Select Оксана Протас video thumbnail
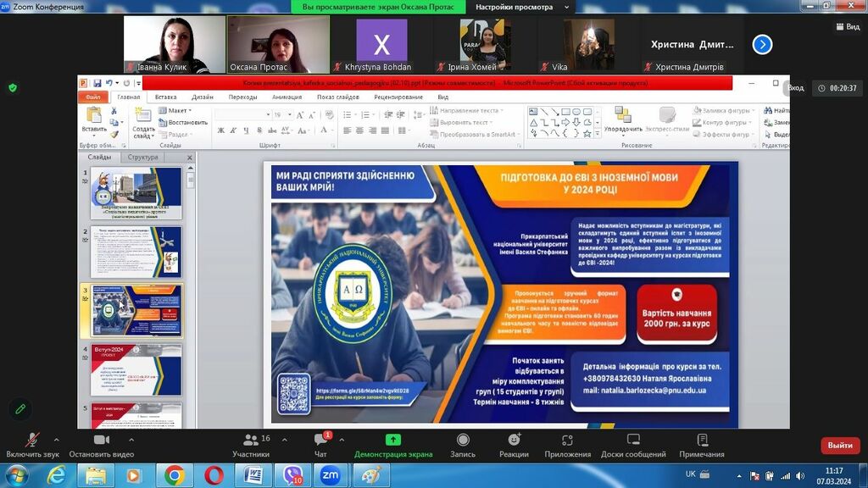This screenshot has height=488, width=868. tap(278, 44)
